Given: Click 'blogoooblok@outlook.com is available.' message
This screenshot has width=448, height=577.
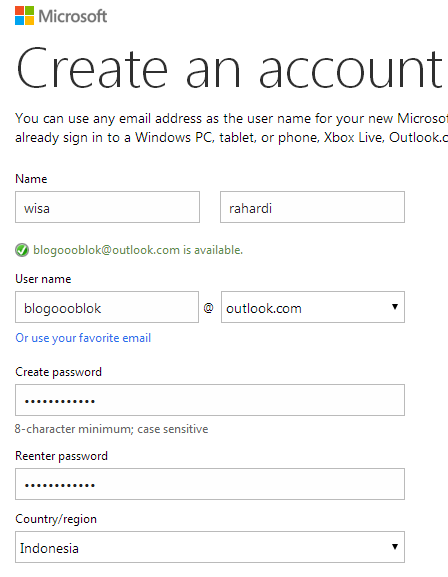Looking at the screenshot, I should pos(138,250).
